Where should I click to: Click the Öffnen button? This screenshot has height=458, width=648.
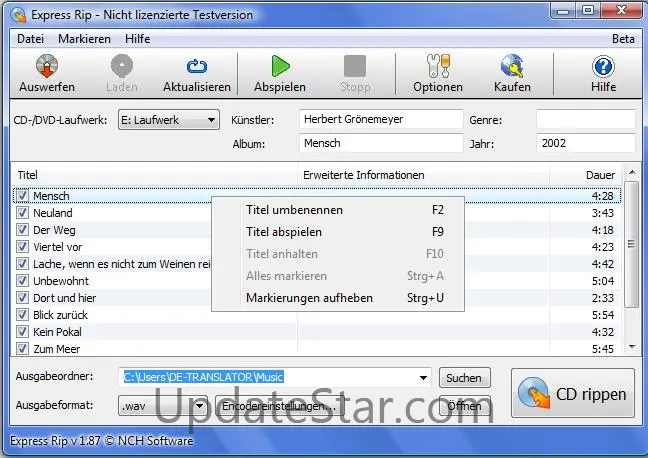(465, 406)
